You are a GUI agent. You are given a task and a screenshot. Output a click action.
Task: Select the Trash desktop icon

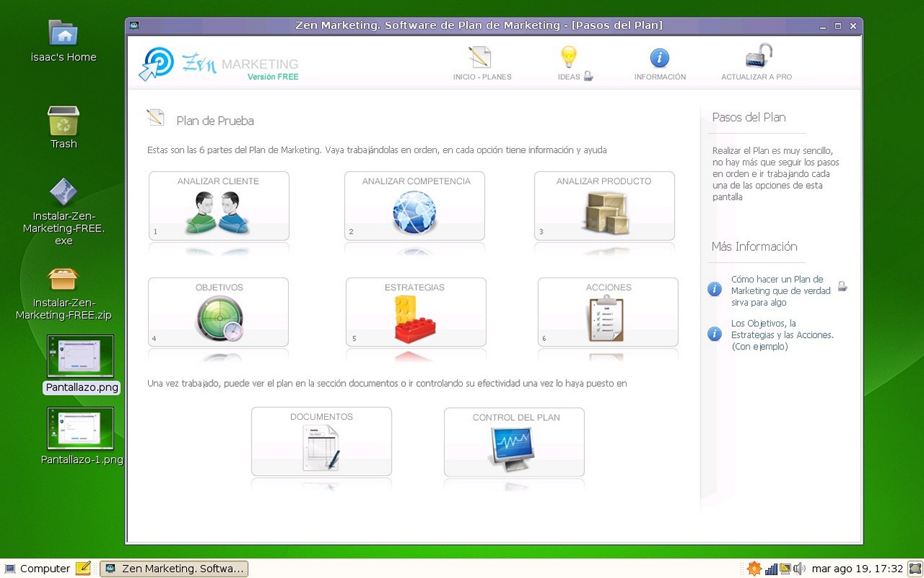63,127
